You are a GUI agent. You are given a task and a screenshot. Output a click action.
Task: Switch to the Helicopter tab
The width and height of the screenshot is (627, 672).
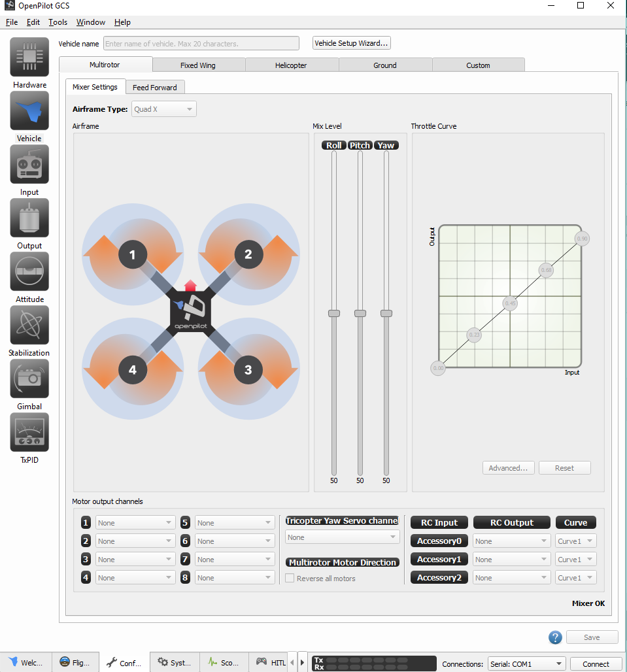(291, 65)
